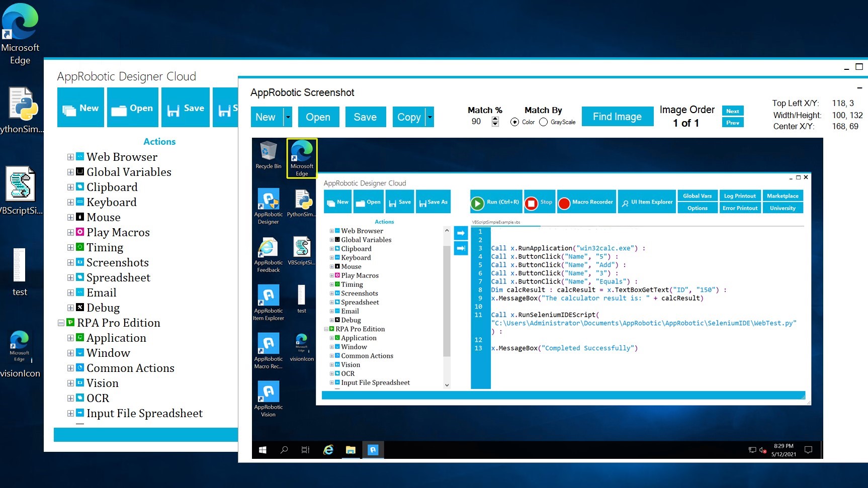Click the Play Macros icon in Actions tree
The height and width of the screenshot is (488, 868).
(x=80, y=232)
